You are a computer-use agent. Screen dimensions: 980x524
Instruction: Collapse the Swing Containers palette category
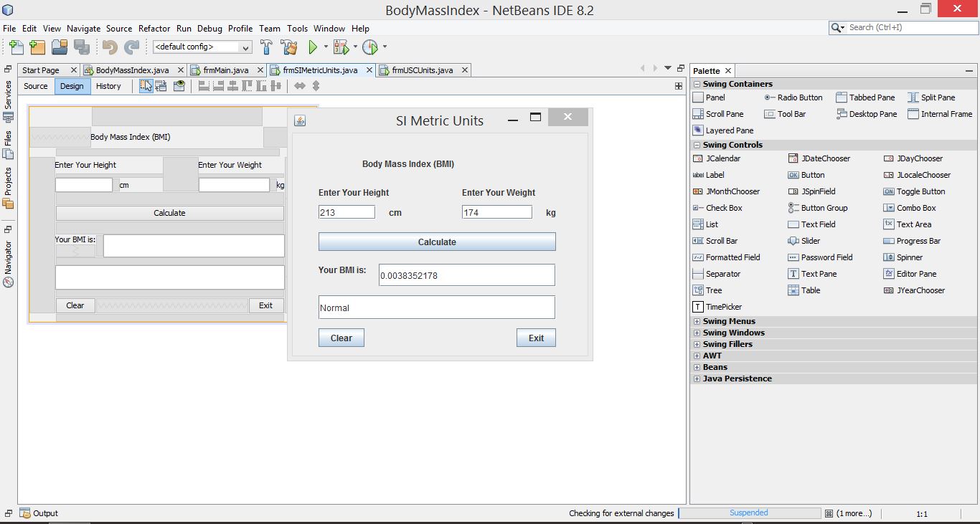697,85
